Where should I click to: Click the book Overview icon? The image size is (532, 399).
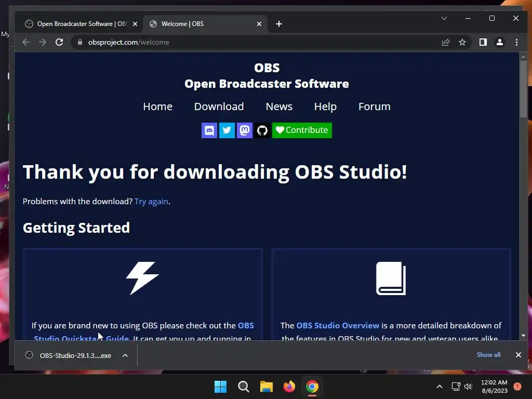click(x=391, y=278)
